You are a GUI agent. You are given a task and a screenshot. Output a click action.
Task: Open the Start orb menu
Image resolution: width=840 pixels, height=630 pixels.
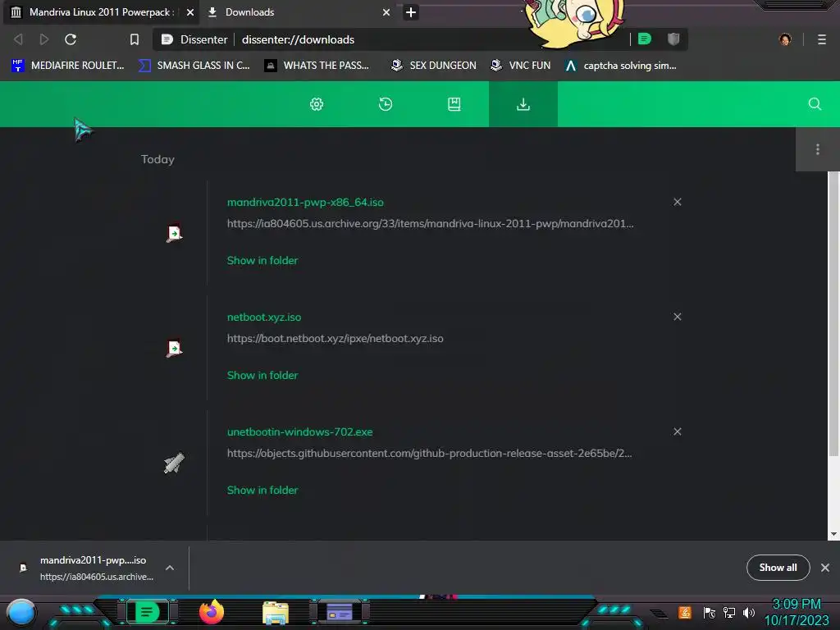click(x=21, y=612)
